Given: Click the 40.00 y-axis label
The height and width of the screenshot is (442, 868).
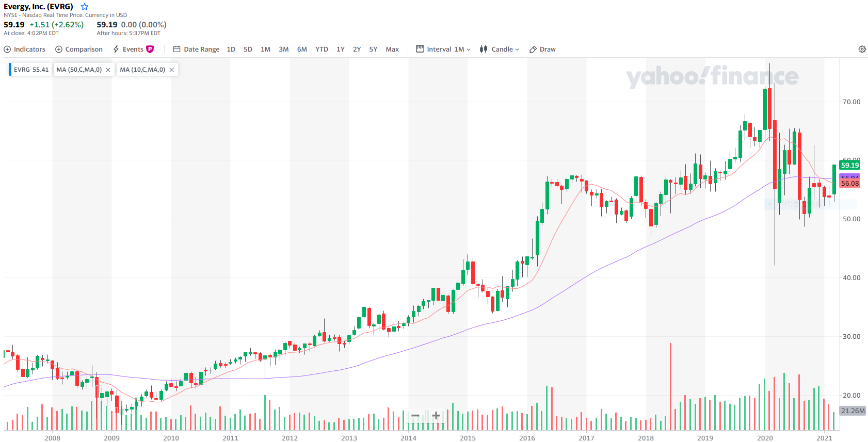Looking at the screenshot, I should pyautogui.click(x=851, y=277).
